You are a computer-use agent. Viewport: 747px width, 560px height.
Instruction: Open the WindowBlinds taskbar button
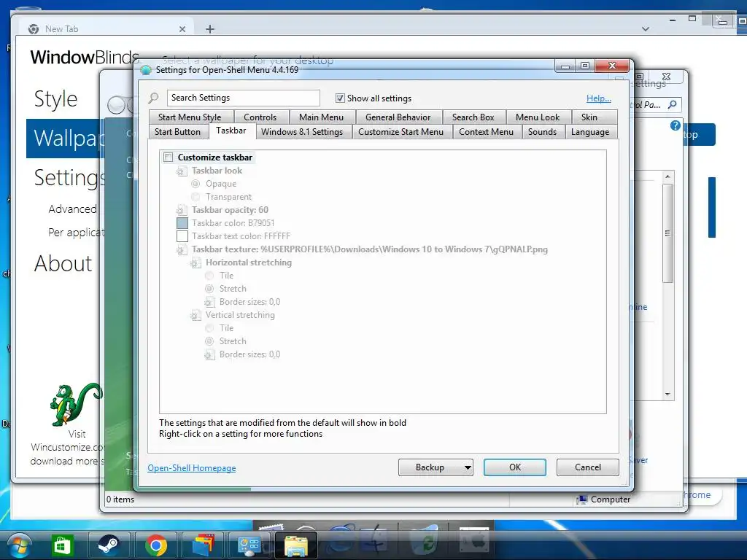203,545
